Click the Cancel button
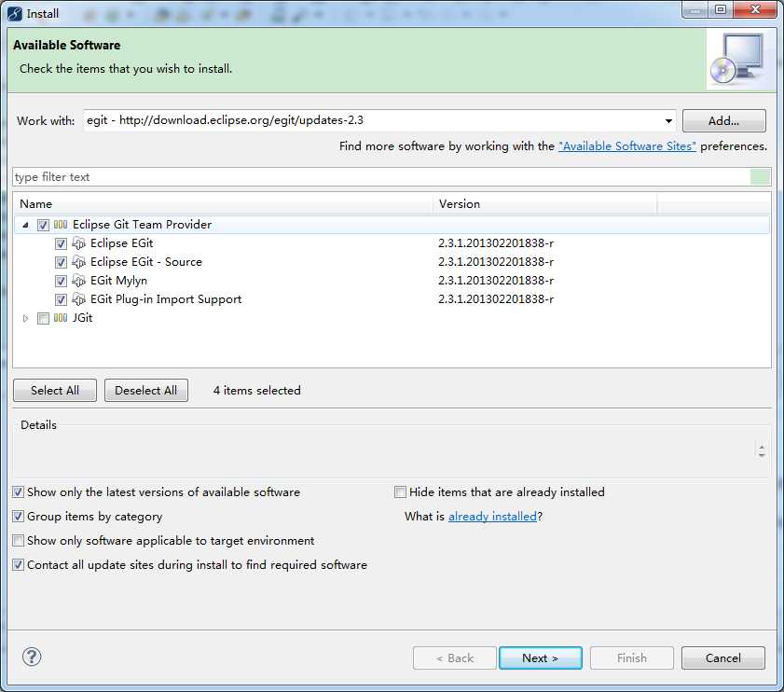 723,658
